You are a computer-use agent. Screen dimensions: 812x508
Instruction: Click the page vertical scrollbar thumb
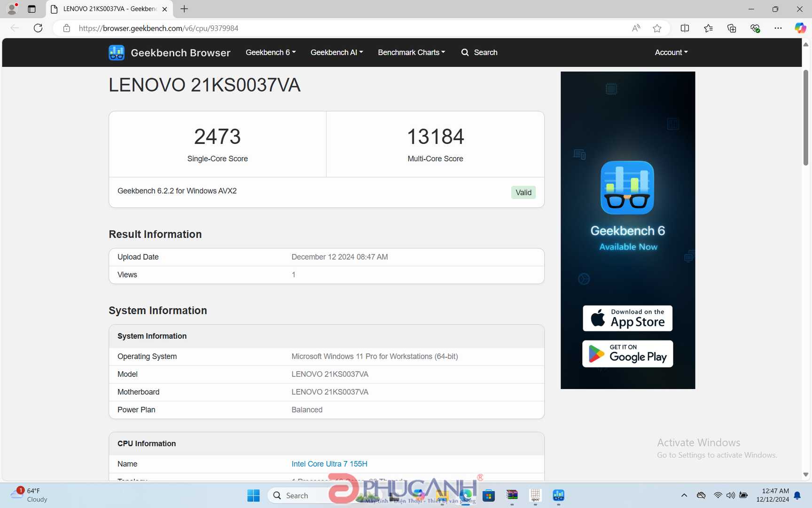point(805,118)
